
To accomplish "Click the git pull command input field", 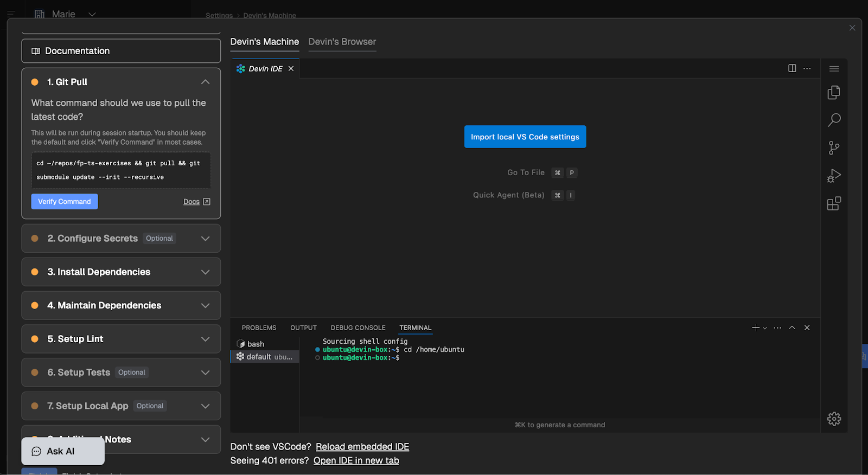I will [121, 170].
